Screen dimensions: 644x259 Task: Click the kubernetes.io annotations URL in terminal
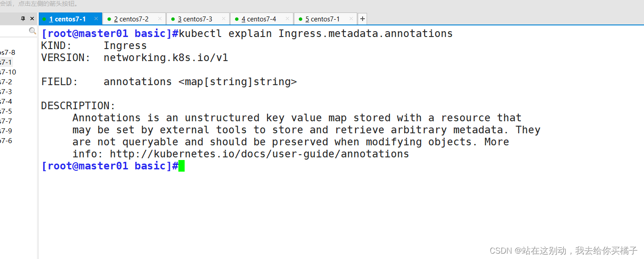point(259,154)
